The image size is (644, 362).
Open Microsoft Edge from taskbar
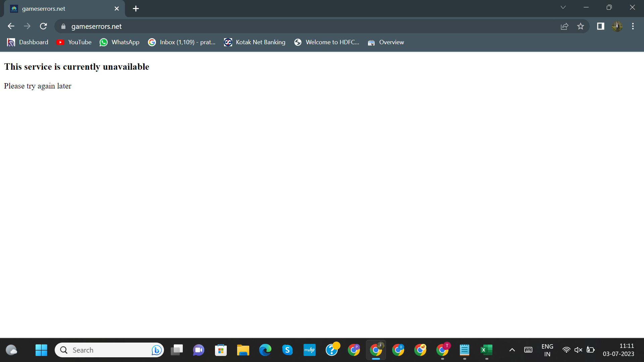tap(265, 350)
